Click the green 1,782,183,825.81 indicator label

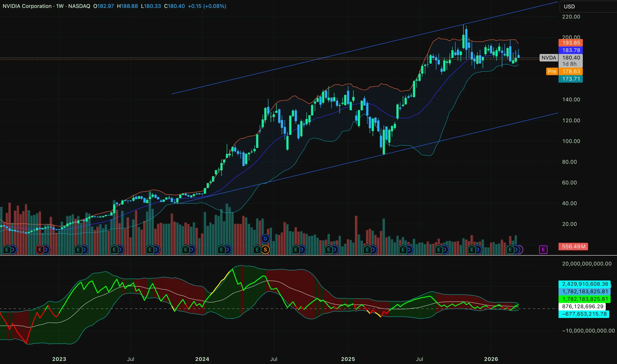click(585, 299)
